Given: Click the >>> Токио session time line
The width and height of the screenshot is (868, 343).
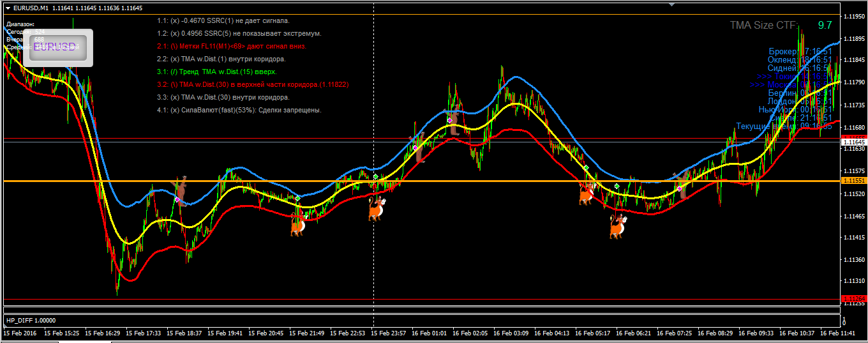Looking at the screenshot, I should click(x=793, y=77).
